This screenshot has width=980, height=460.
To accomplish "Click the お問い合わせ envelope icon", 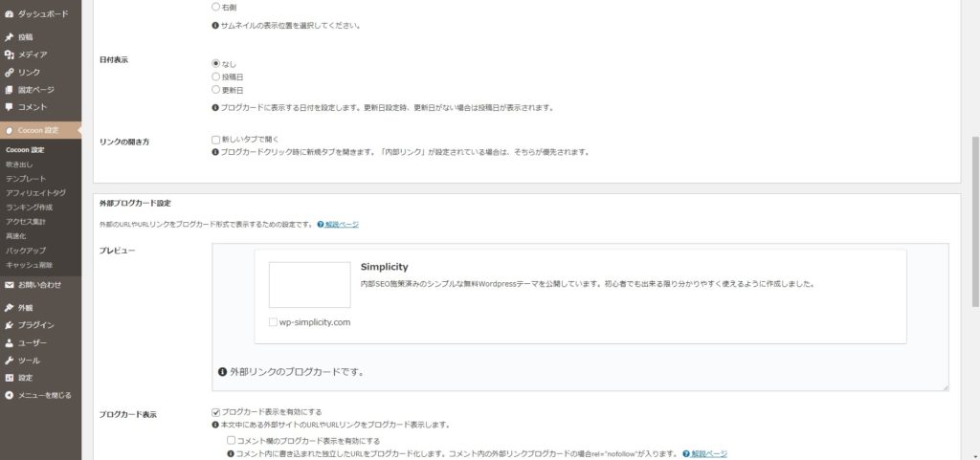I will pos(9,285).
